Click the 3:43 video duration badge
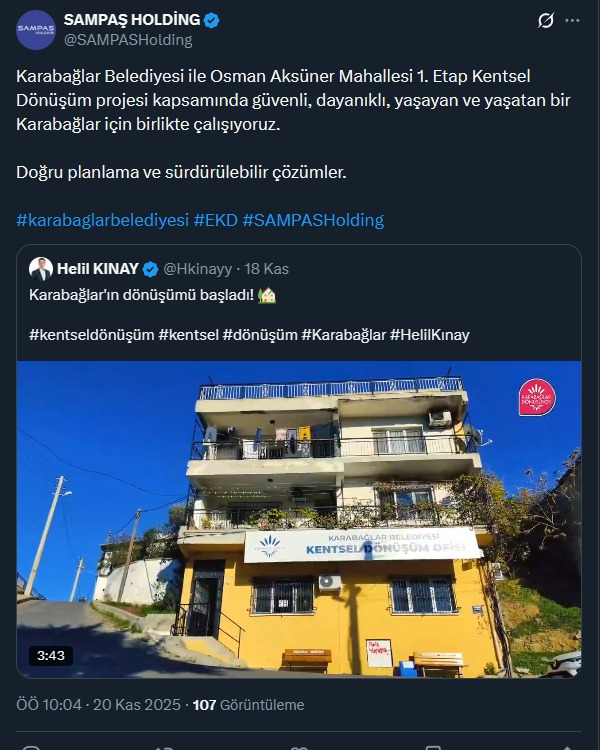Viewport: 600px width, 750px height. (x=51, y=655)
